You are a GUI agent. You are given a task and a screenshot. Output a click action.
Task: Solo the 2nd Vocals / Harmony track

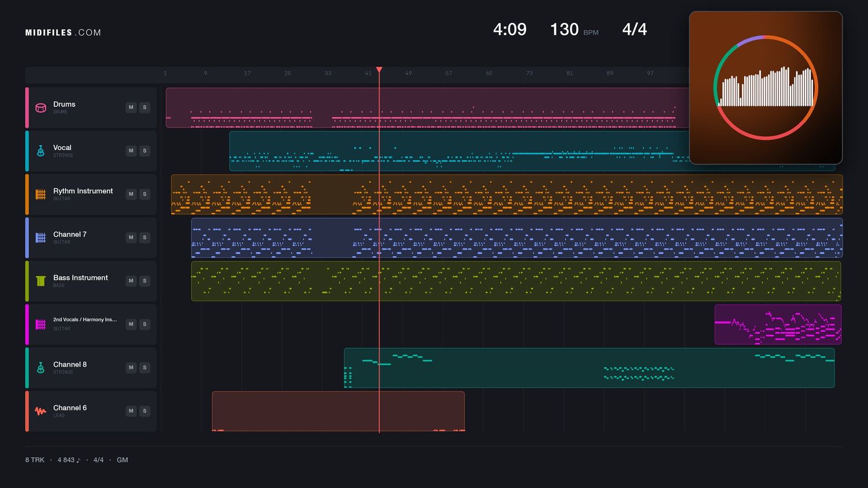pyautogui.click(x=145, y=324)
